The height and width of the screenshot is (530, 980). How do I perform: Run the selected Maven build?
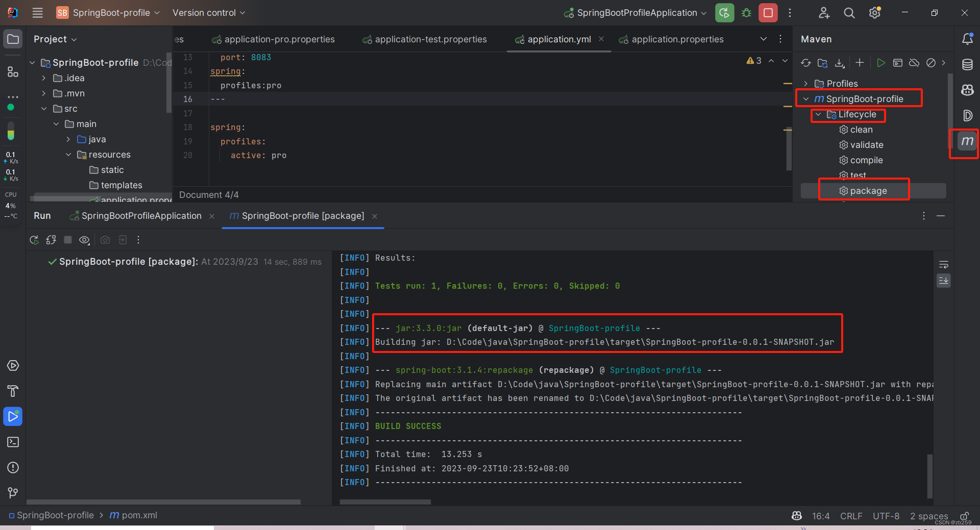(x=880, y=63)
